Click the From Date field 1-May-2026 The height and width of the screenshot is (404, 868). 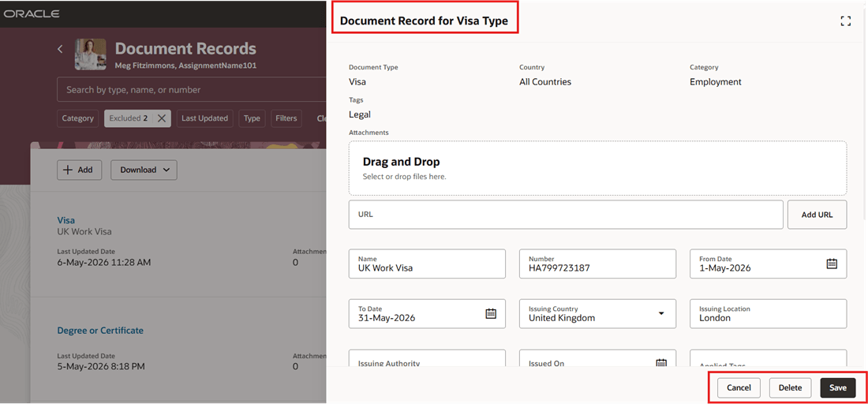click(769, 264)
